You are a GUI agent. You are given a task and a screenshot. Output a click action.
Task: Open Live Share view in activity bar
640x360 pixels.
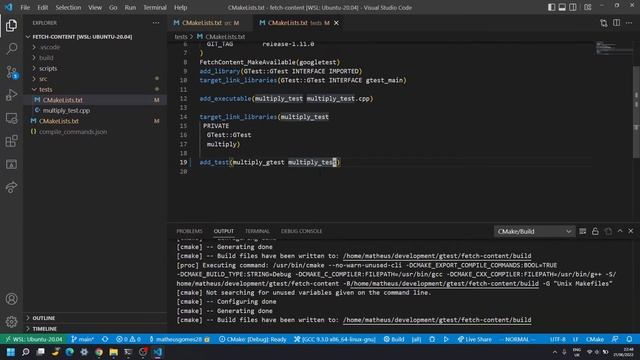click(11, 187)
